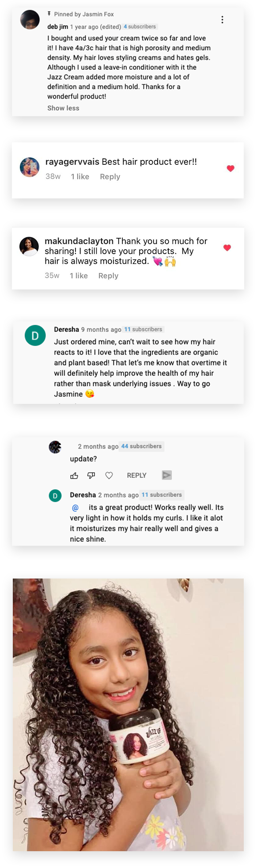Click the pin icon beside Pinned by Jasmin Fox
This screenshot has width=257, height=868.
49,14
